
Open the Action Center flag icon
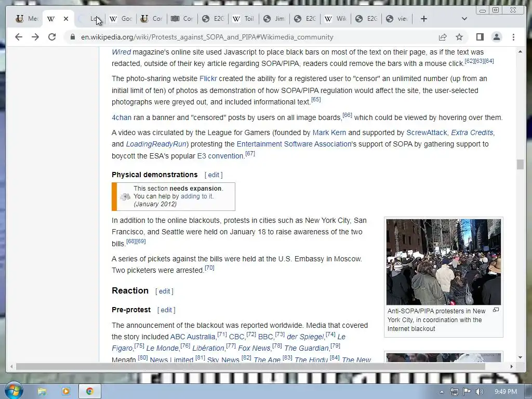click(467, 392)
